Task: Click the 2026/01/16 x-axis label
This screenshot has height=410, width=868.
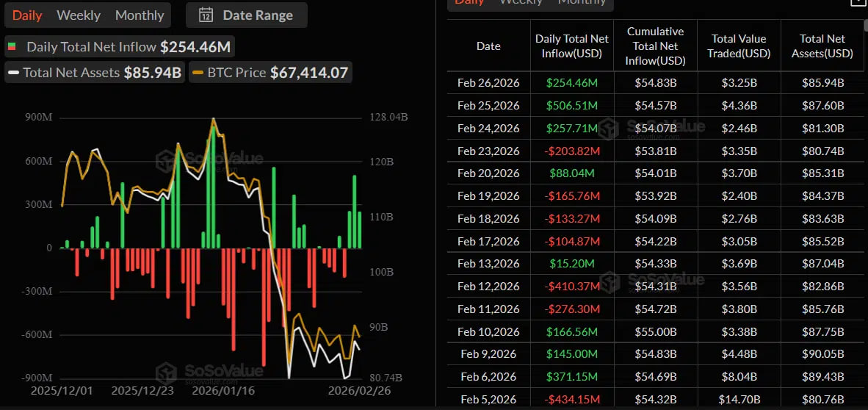Action: (x=222, y=391)
